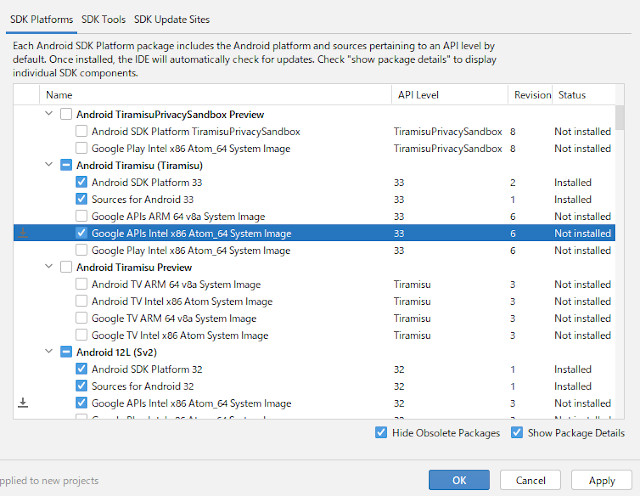
Task: Check Google Play Intel x86 Atom_64 image API 33
Action: [x=81, y=250]
